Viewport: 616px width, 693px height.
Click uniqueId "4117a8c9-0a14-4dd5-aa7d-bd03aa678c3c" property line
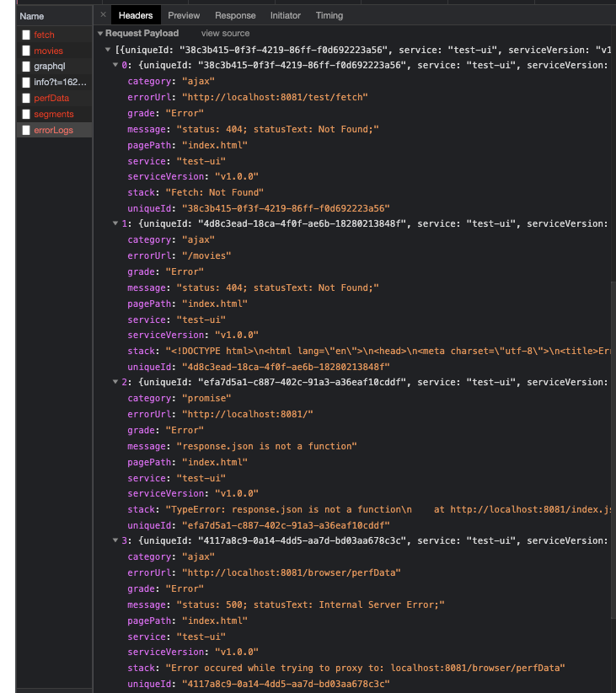coord(259,685)
